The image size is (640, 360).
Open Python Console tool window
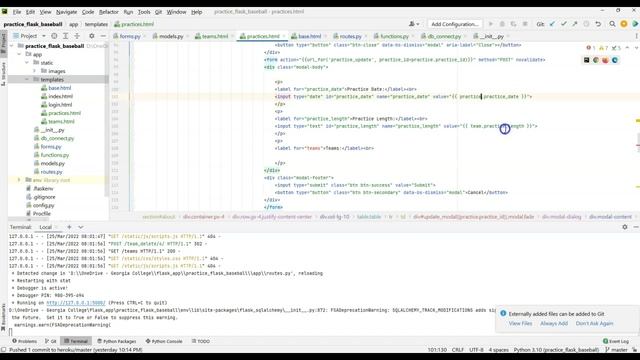[164, 341]
